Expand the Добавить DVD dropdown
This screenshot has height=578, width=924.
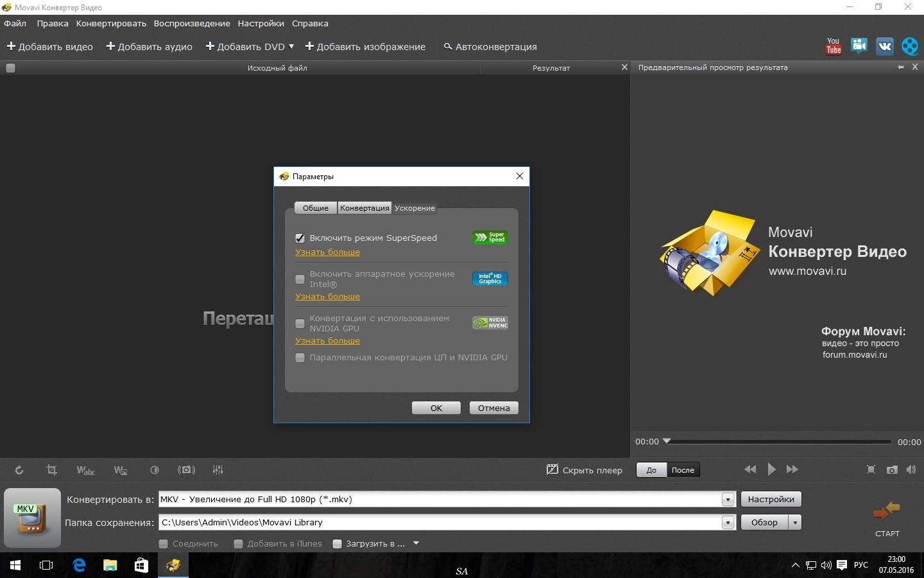291,46
